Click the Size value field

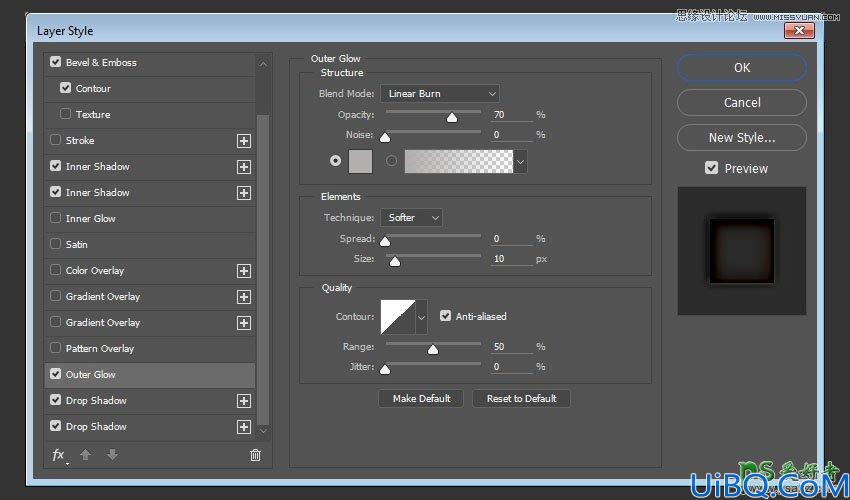click(512, 259)
